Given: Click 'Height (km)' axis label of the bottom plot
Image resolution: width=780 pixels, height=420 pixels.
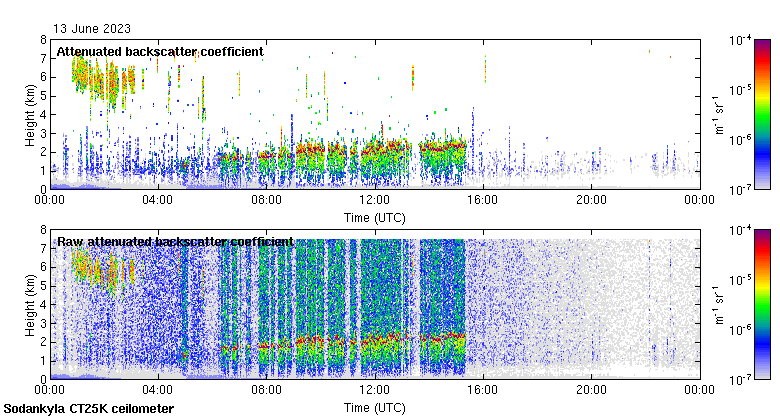Looking at the screenshot, I should click(30, 305).
